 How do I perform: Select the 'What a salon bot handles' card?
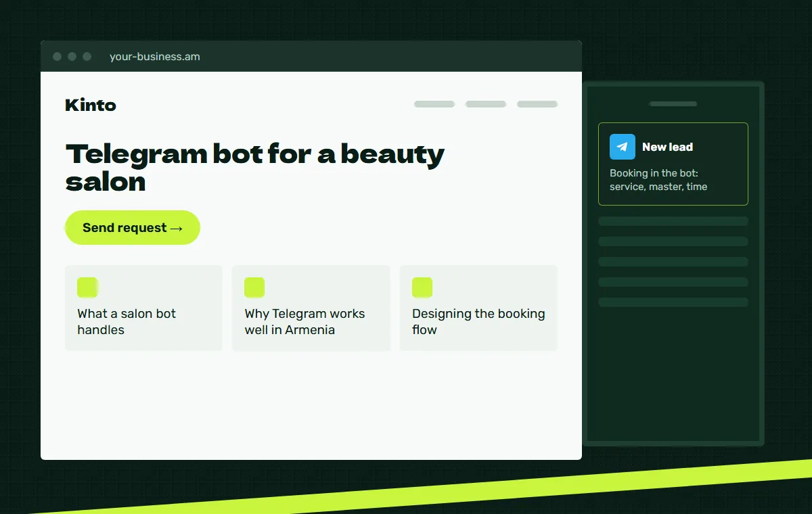tap(143, 308)
